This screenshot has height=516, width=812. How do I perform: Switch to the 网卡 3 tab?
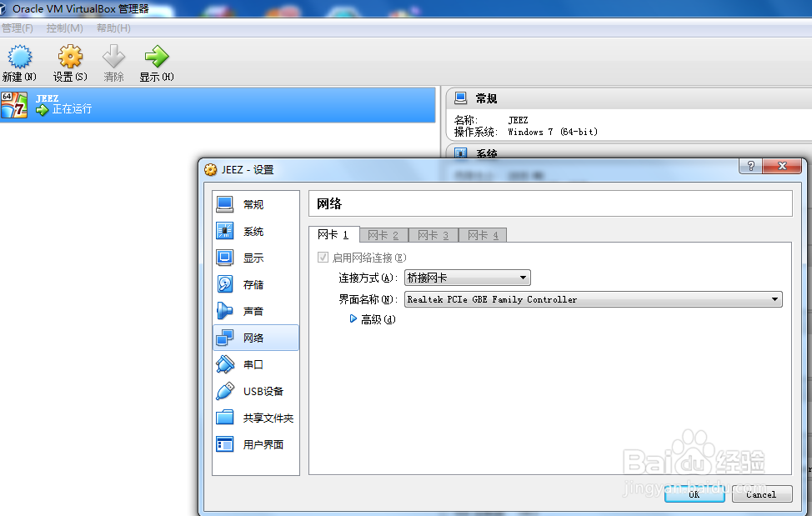pyautogui.click(x=434, y=235)
